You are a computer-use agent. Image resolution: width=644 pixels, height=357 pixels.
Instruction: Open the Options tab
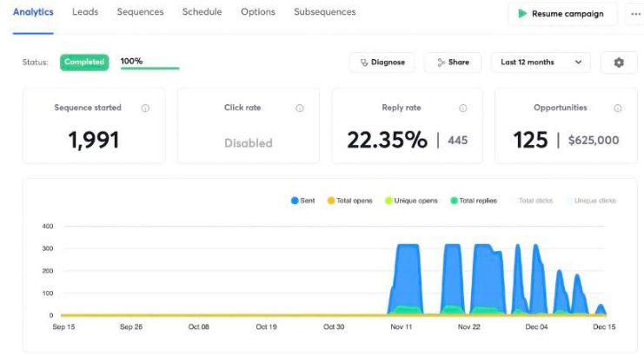(x=258, y=12)
